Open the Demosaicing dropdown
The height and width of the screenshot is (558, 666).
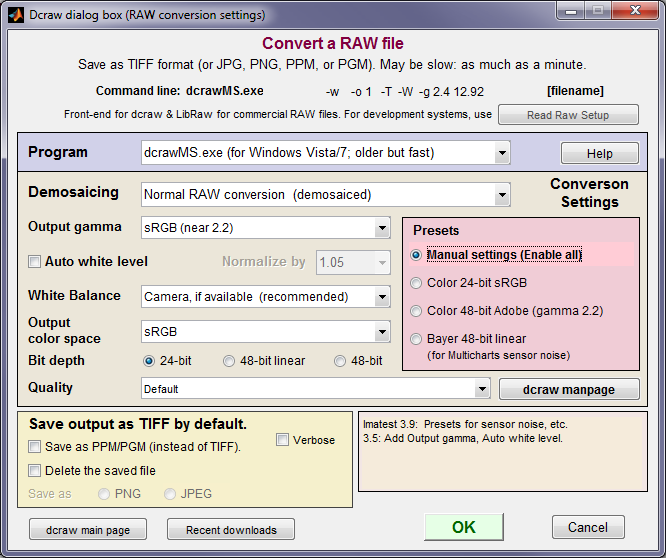point(325,194)
